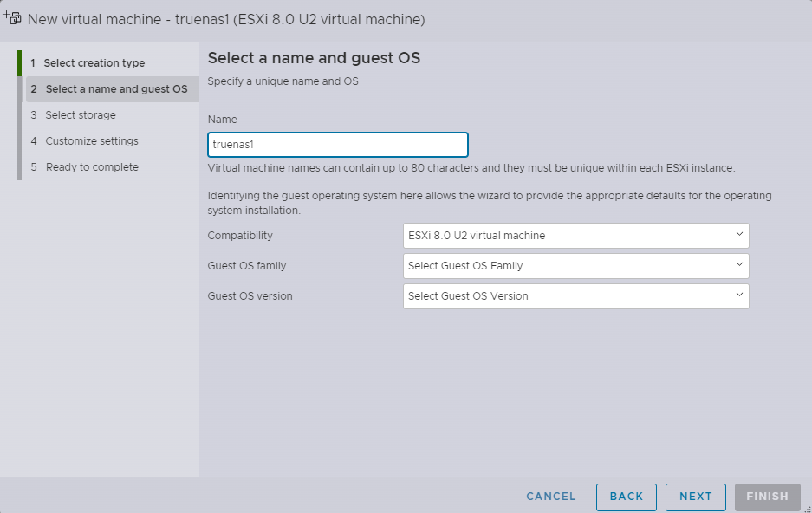Click the Name field containing truenas1
Screen dimensions: 812x513
pos(338,145)
